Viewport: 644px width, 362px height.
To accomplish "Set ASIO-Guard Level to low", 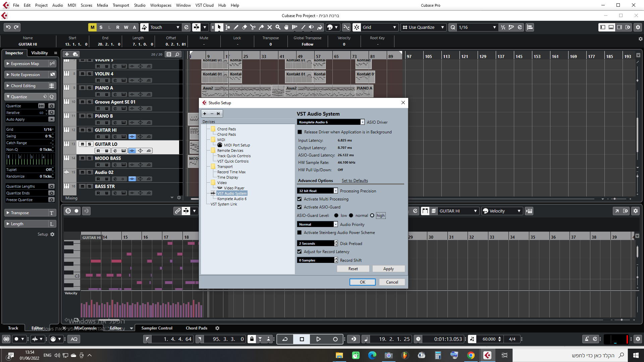I will tap(336, 216).
